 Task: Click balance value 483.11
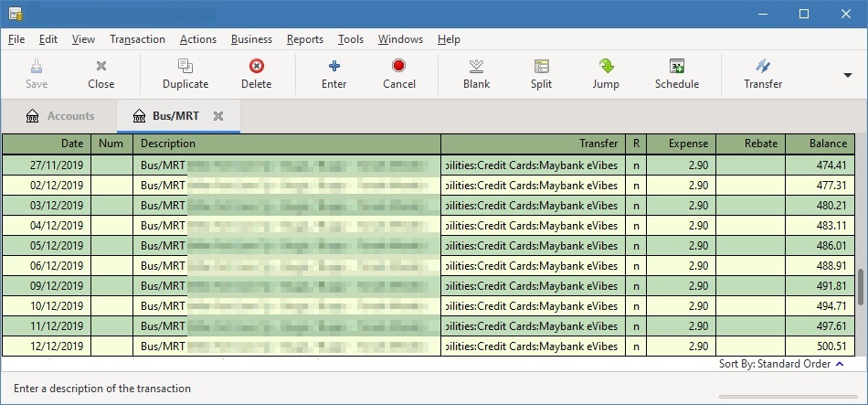click(x=831, y=226)
